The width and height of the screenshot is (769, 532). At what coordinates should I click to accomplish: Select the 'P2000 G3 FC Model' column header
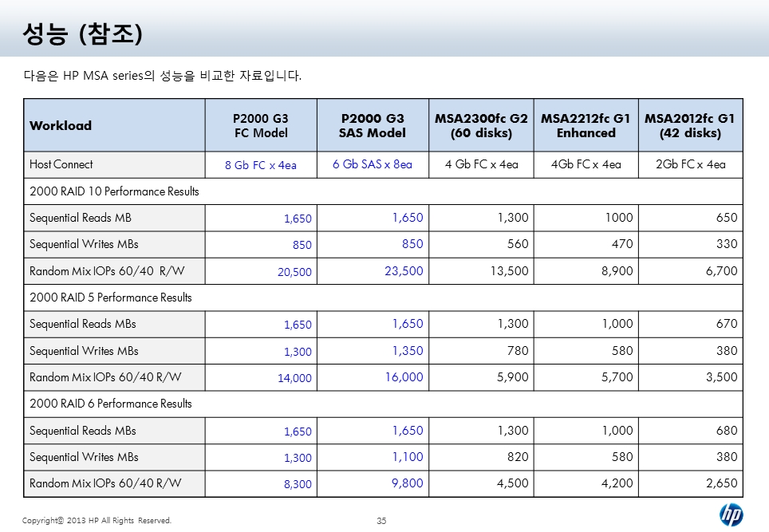click(261, 125)
